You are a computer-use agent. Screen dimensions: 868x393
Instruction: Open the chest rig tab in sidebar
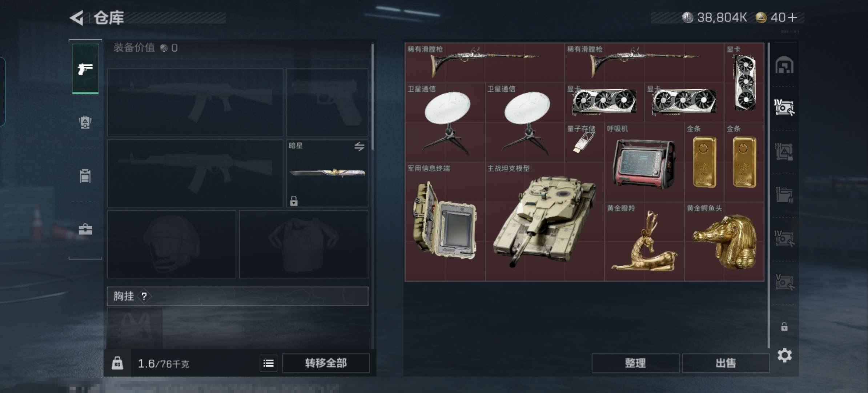pyautogui.click(x=85, y=176)
